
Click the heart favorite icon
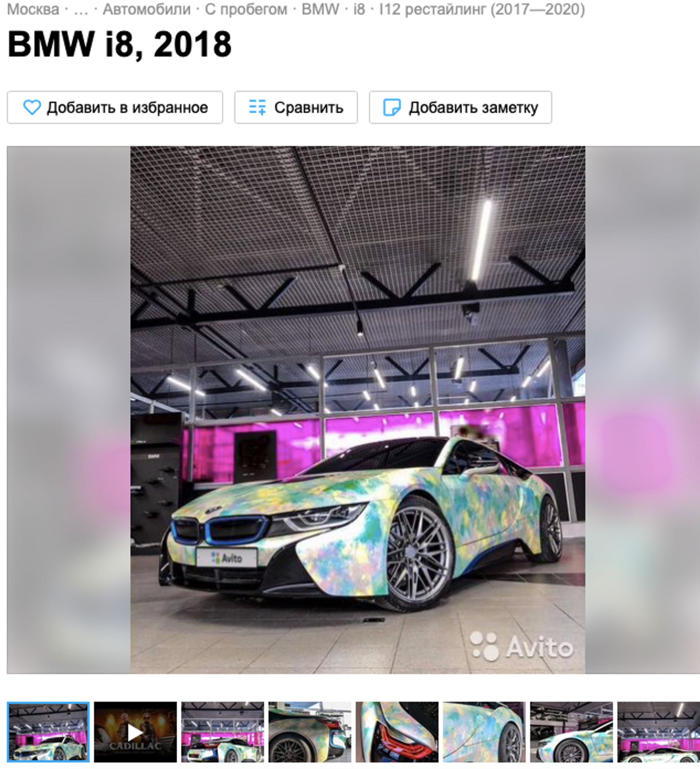(x=32, y=107)
